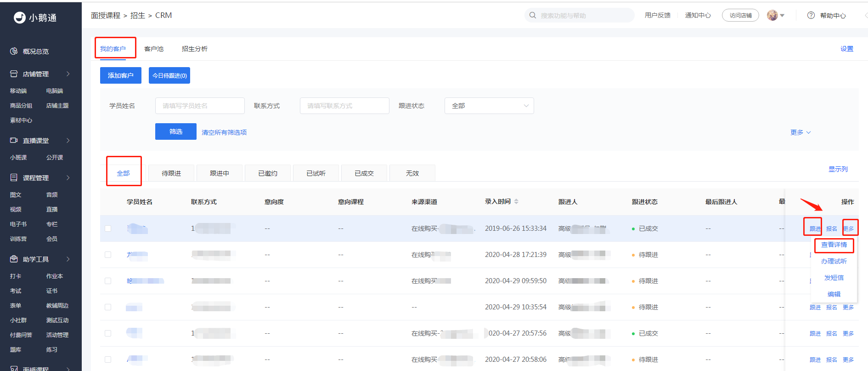
Task: Select the 无效 status tab
Action: 412,173
